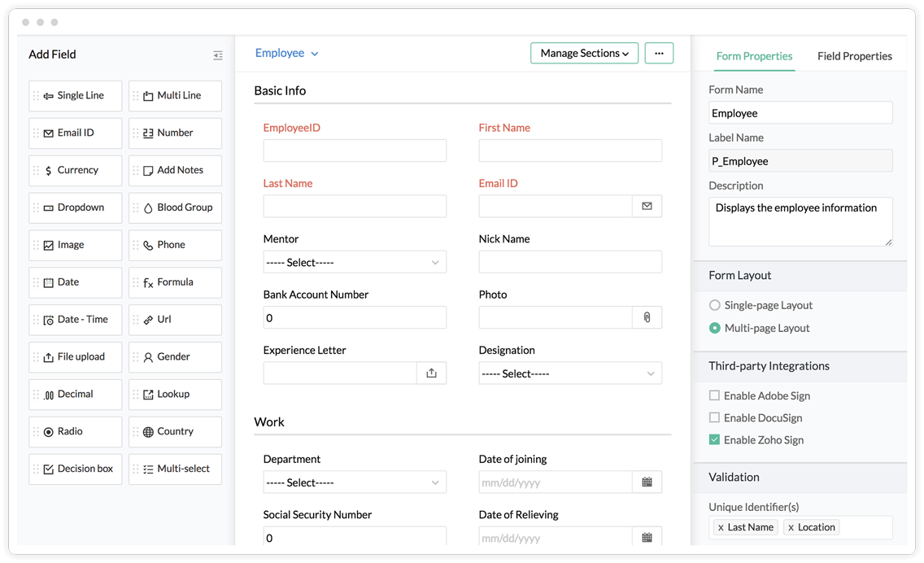Screen dimensions: 924x563
Task: Open the Form Properties tab
Action: pos(754,56)
